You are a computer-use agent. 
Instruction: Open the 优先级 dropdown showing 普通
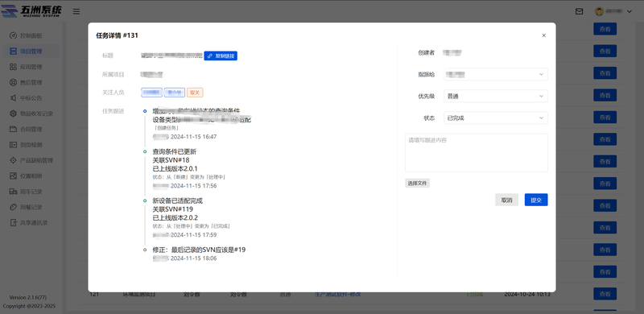coord(496,96)
